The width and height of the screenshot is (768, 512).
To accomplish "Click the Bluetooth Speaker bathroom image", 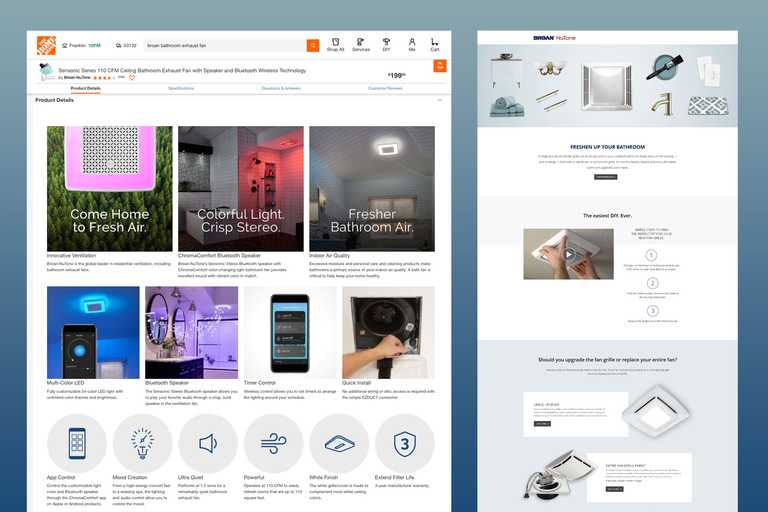I will (192, 332).
